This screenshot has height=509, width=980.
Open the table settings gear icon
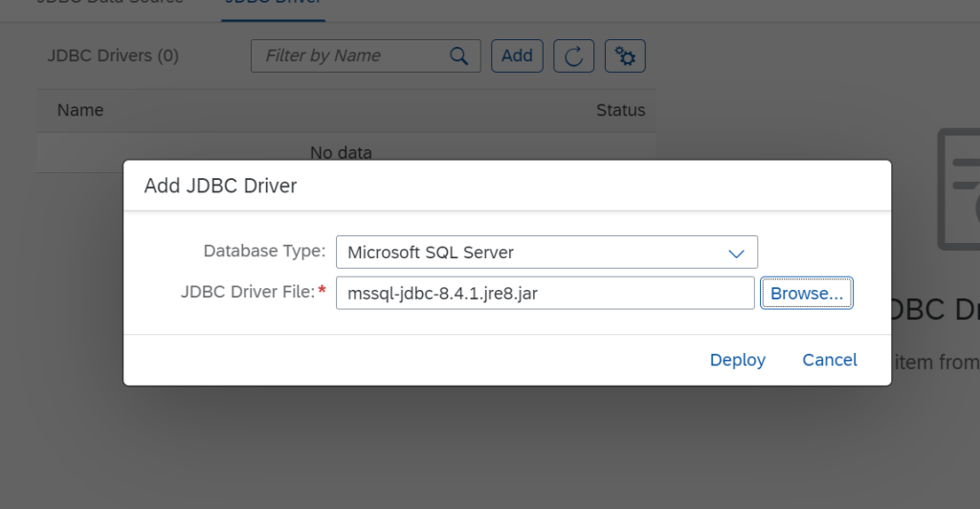[x=626, y=55]
